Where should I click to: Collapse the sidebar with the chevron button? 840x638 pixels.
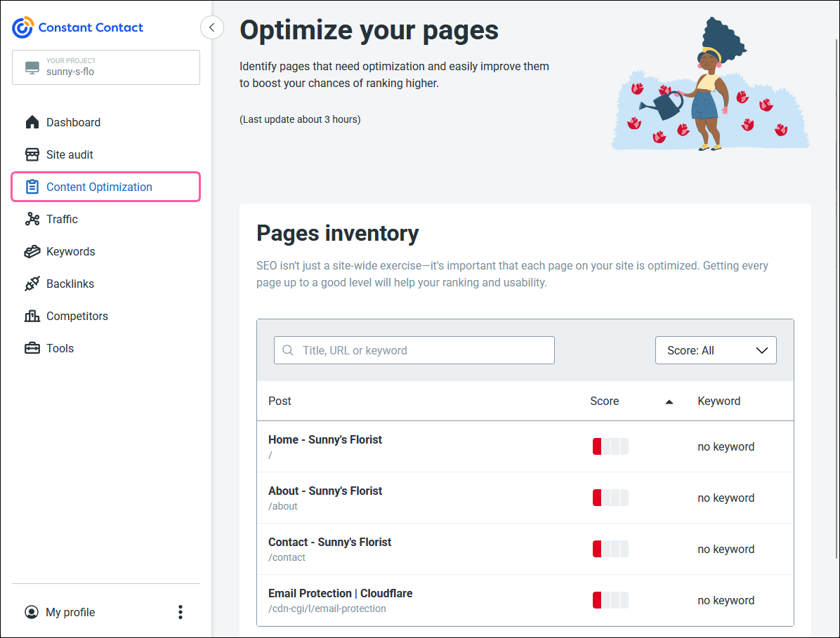click(211, 27)
